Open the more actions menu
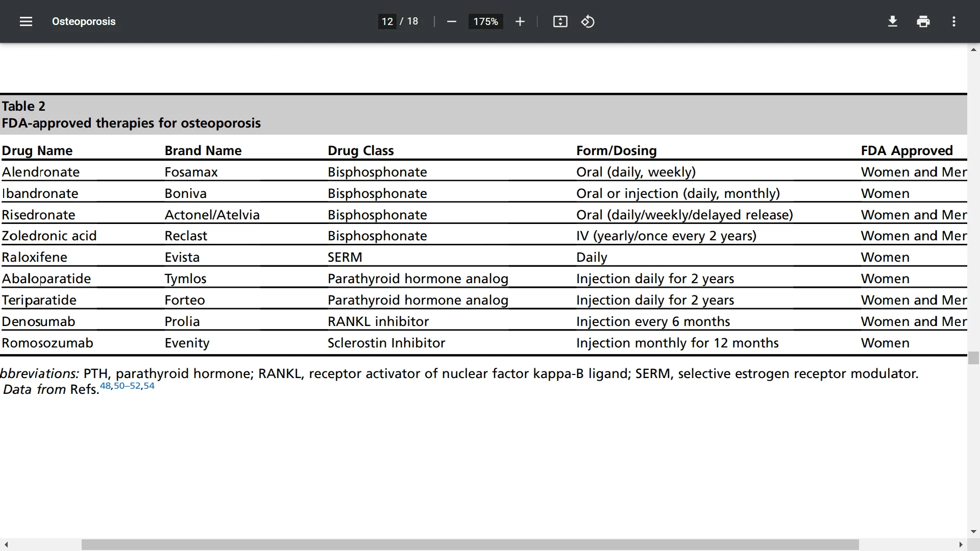The height and width of the screenshot is (551, 980). click(953, 21)
